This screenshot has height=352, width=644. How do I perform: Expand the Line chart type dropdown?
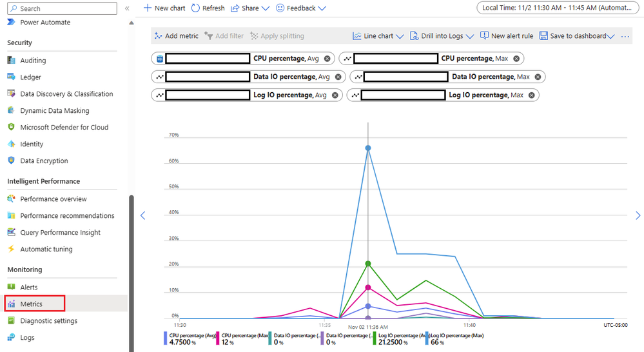(x=378, y=36)
